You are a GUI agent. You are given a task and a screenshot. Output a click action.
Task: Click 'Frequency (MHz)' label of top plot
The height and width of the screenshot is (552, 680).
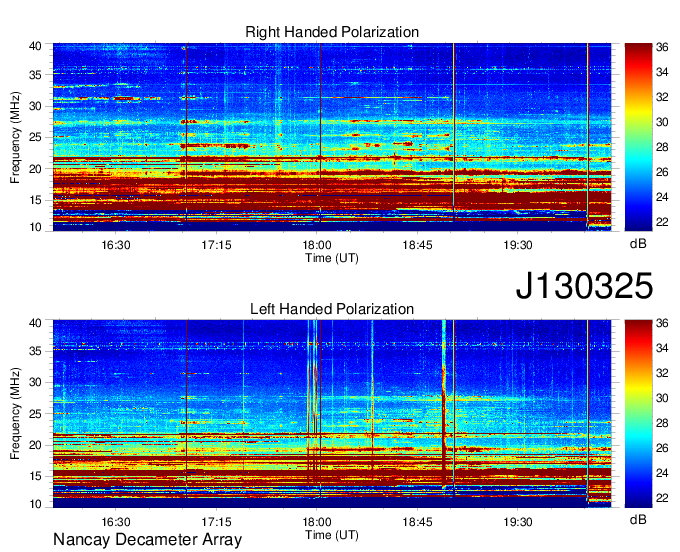pyautogui.click(x=15, y=137)
